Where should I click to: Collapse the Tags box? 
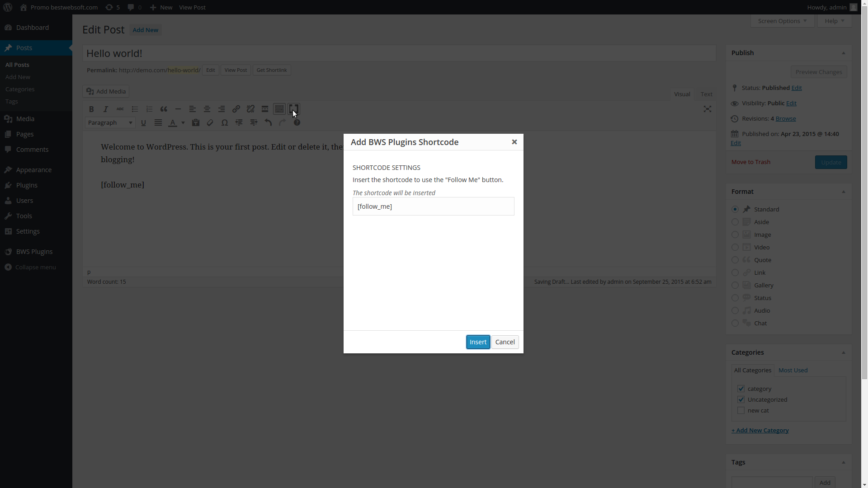[x=844, y=462]
